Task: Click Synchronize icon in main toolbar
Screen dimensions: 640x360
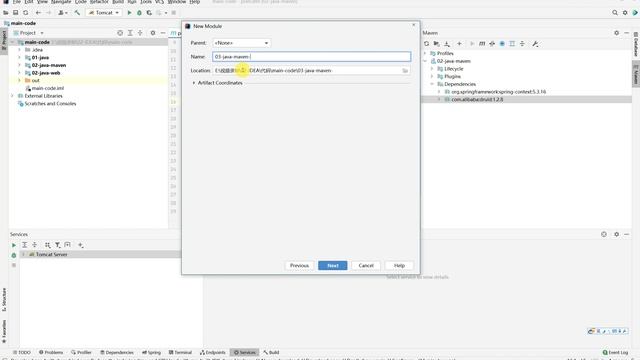Action: (x=25, y=13)
